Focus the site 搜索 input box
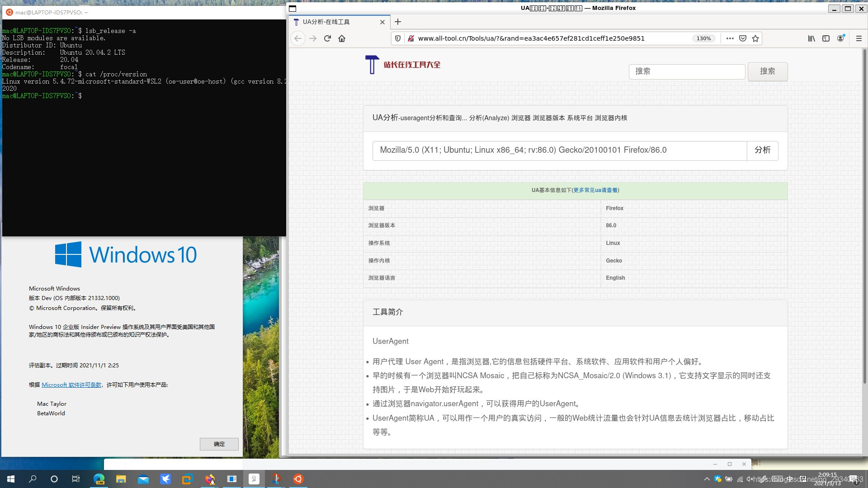 tap(687, 71)
